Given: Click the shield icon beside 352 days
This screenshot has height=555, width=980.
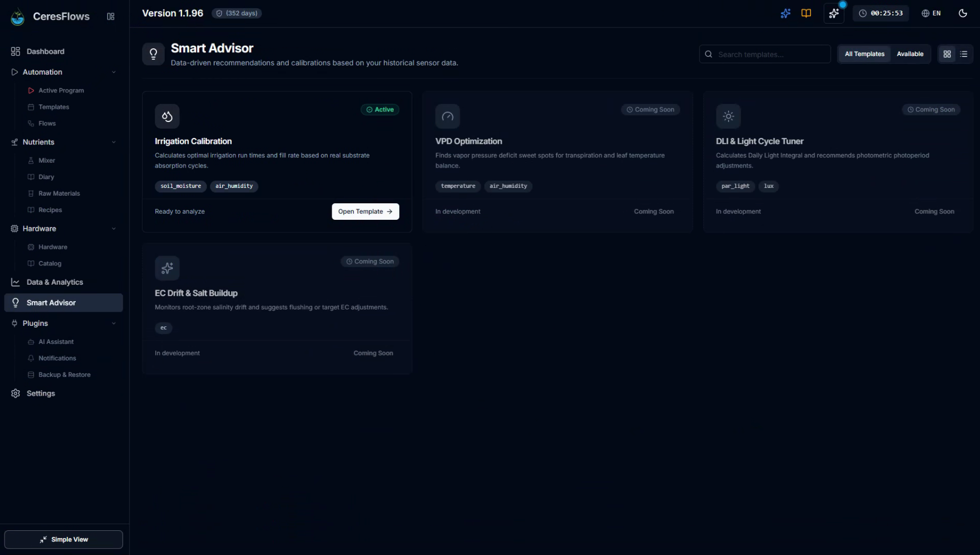Looking at the screenshot, I should [219, 13].
